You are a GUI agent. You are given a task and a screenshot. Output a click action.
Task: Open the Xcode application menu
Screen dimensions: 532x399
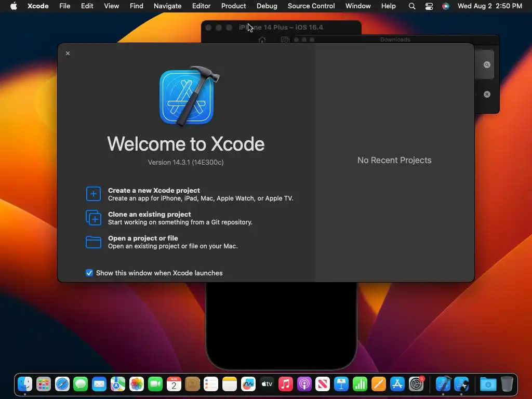(38, 6)
